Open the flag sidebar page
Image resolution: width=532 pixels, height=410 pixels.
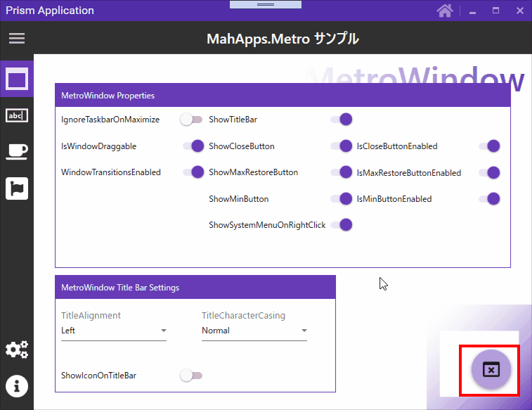click(17, 188)
